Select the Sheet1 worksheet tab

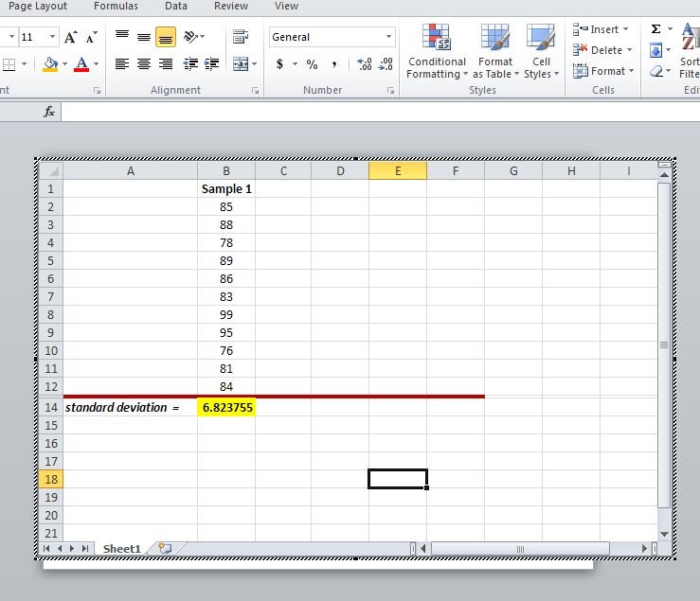pos(121,548)
